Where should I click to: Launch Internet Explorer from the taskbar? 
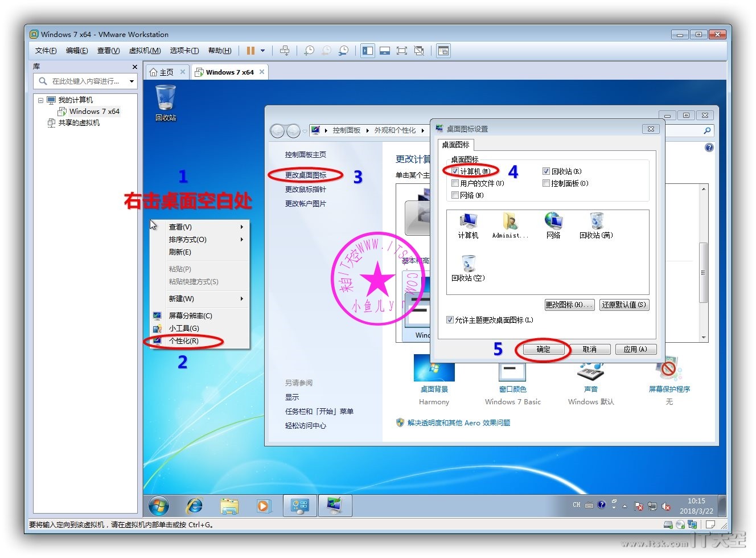tap(195, 505)
